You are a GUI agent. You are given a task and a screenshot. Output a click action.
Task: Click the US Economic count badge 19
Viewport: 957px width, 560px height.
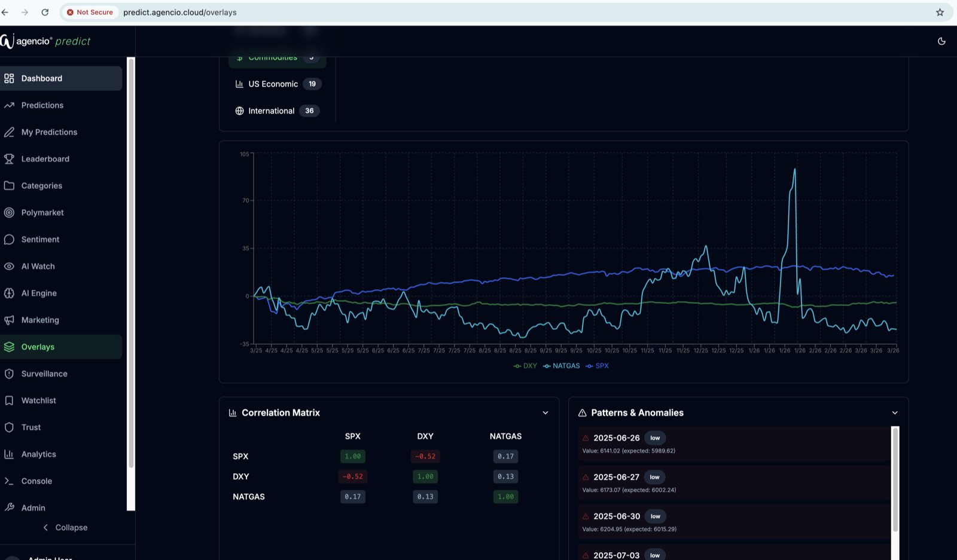(x=312, y=84)
